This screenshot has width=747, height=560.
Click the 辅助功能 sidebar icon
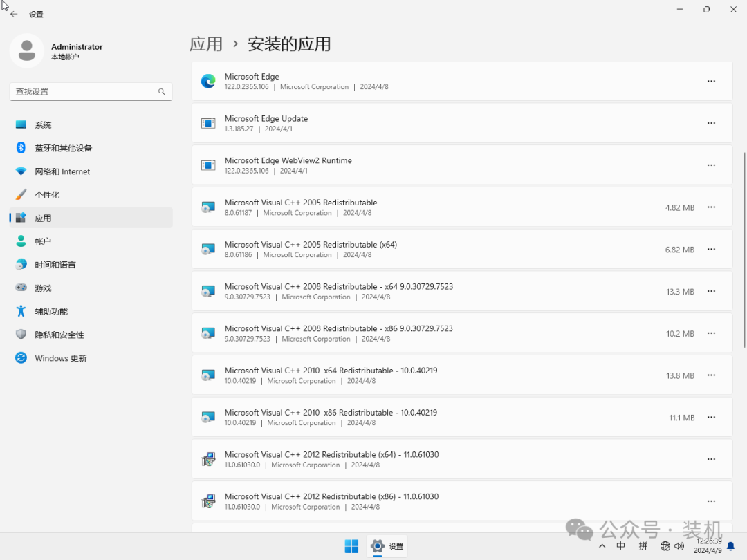tap(19, 311)
